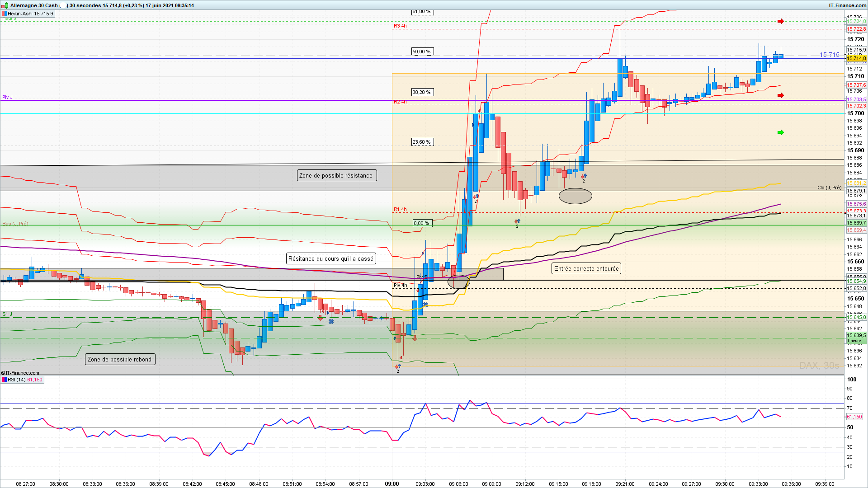Image resolution: width=868 pixels, height=488 pixels.
Task: Click the RSI (14) indicator label
Action: point(17,380)
